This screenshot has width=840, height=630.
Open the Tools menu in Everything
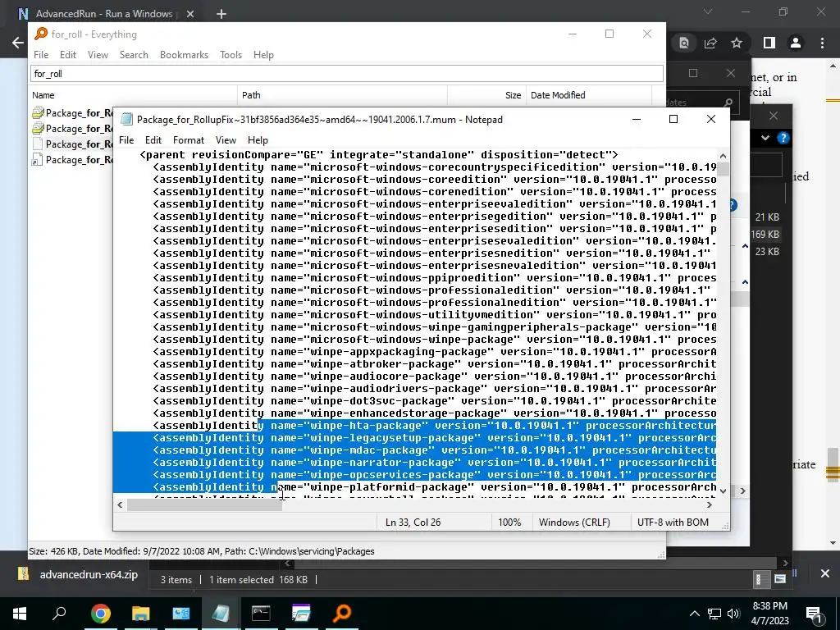tap(231, 55)
